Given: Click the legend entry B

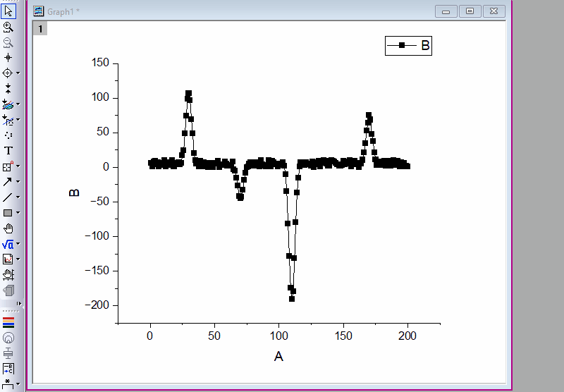Looking at the screenshot, I should coord(408,46).
